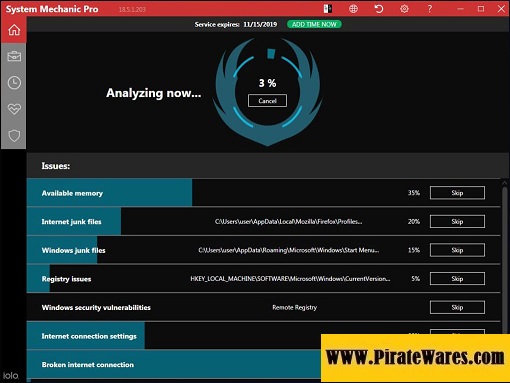Skip the Available memory analysis
The width and height of the screenshot is (510, 383).
pos(457,193)
